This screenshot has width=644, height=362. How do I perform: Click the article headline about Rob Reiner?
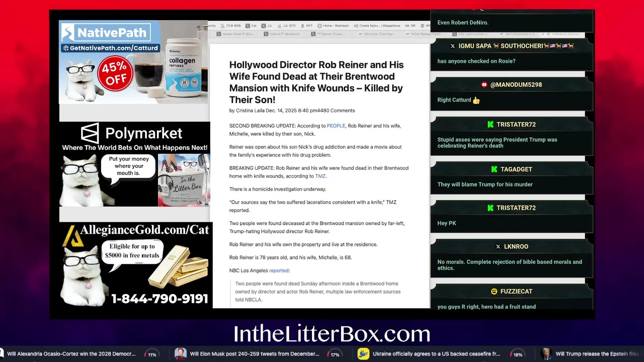[x=316, y=82]
